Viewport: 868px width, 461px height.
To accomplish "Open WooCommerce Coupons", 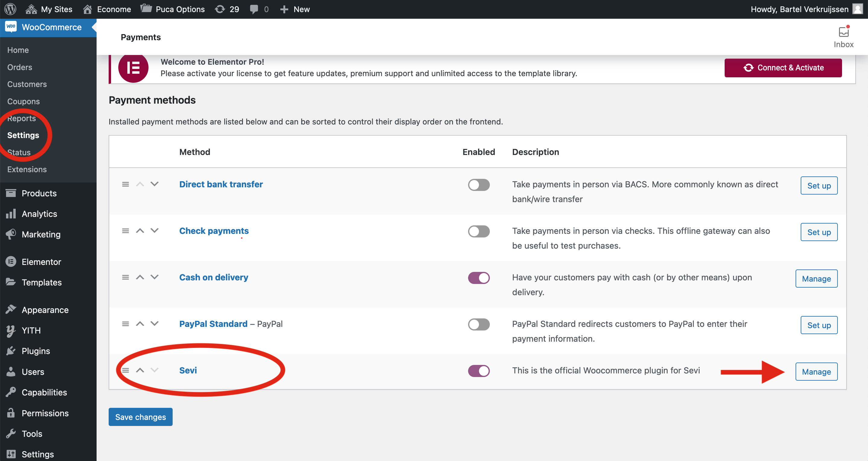I will click(x=23, y=101).
